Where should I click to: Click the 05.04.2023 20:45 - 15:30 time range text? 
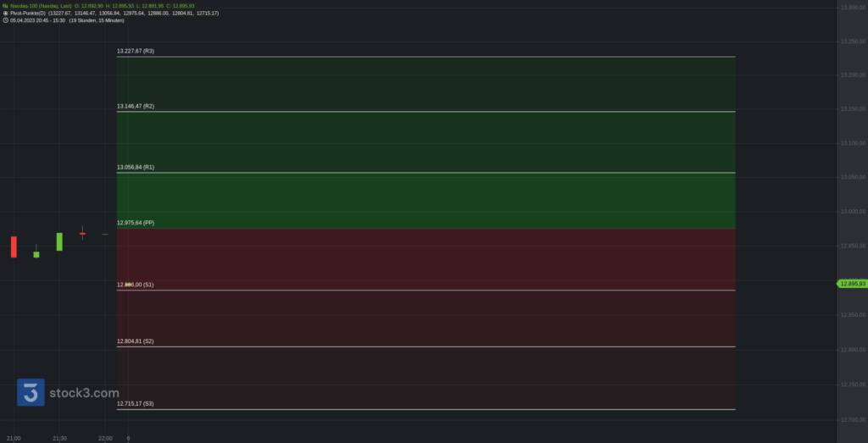(x=37, y=20)
